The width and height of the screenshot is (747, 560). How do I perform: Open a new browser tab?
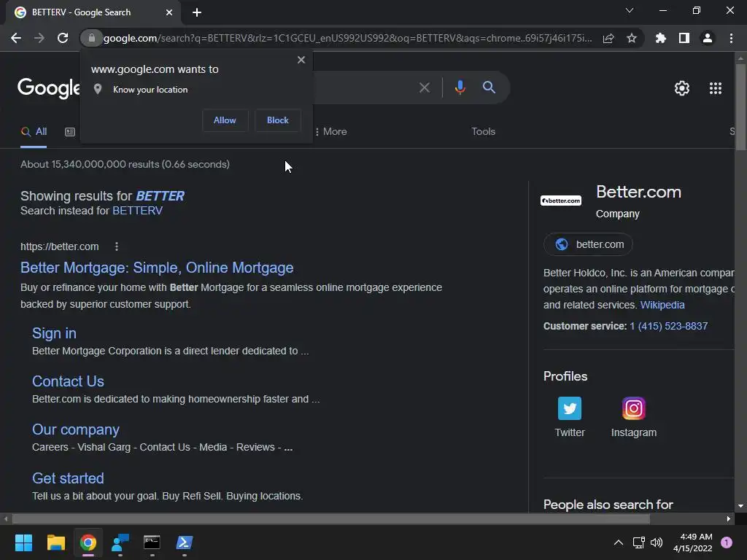point(197,12)
